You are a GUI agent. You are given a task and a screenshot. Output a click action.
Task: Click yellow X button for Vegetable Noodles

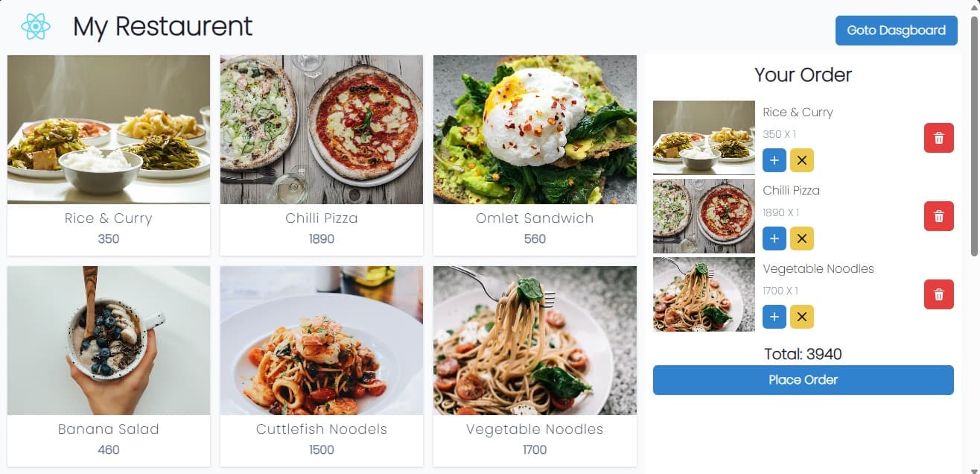pos(802,317)
